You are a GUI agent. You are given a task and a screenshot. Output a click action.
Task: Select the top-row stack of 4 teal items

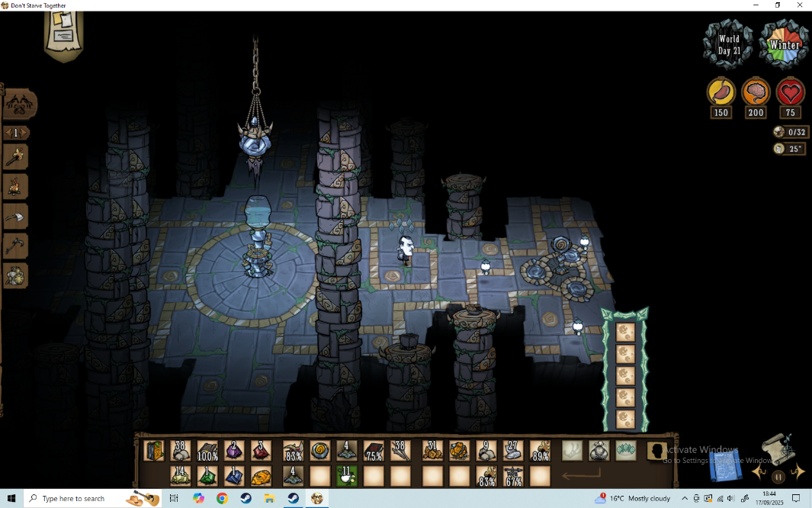point(346,451)
